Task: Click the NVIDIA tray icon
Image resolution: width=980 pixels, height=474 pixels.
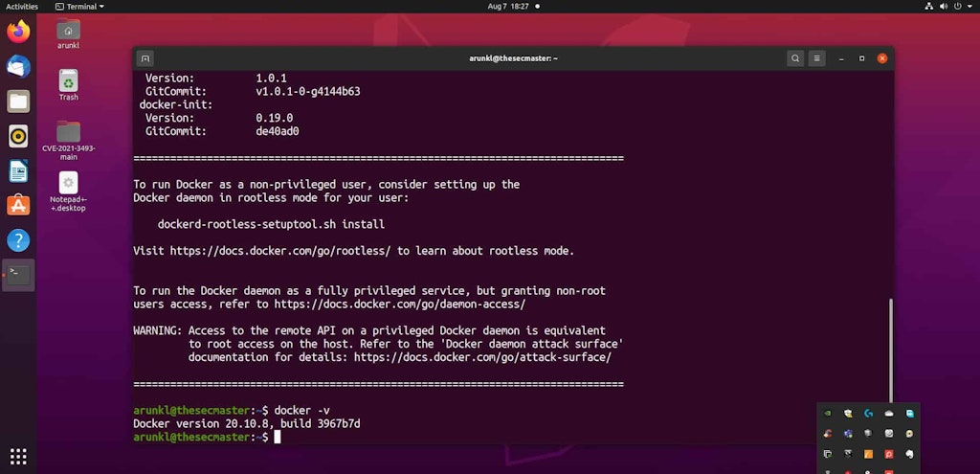Action: click(828, 414)
